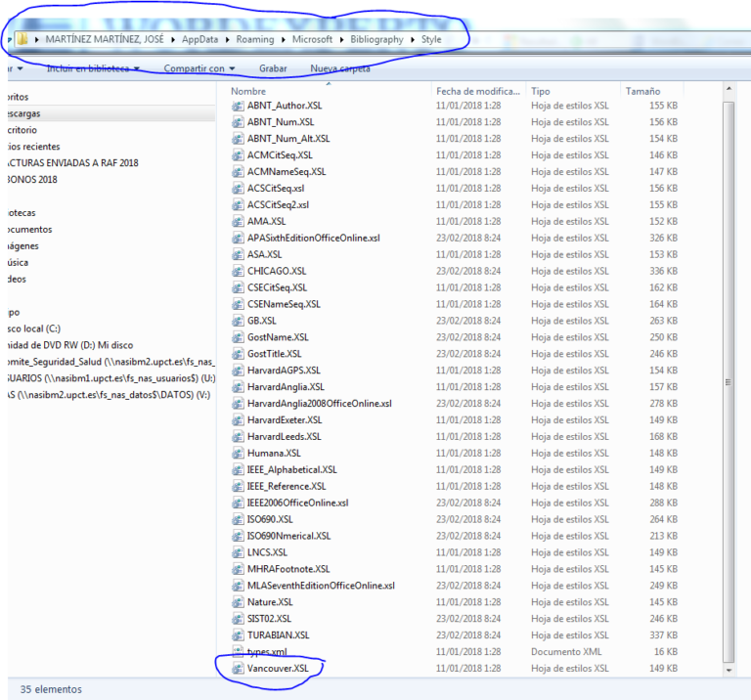Select the TURABIAN.XSL file icon
Image resolution: width=751 pixels, height=700 pixels.
tap(238, 634)
